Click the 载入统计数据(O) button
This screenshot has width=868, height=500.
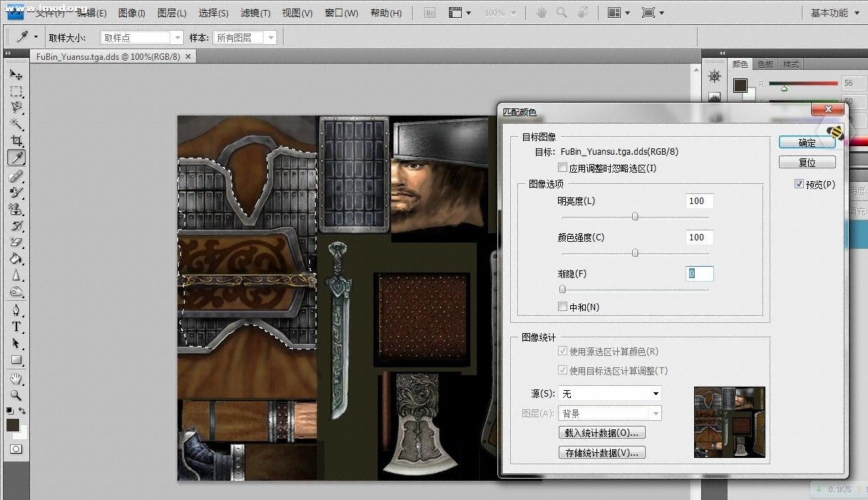click(x=601, y=433)
